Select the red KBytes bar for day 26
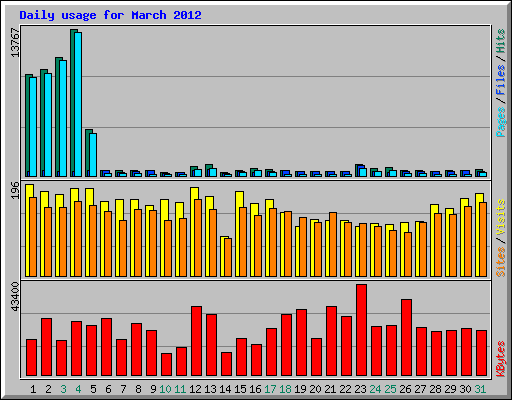 407,338
